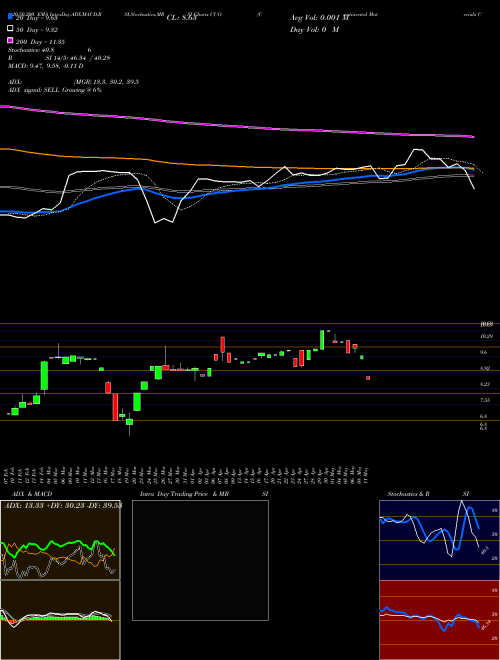Click the 8.22 price axis label

(485, 384)
